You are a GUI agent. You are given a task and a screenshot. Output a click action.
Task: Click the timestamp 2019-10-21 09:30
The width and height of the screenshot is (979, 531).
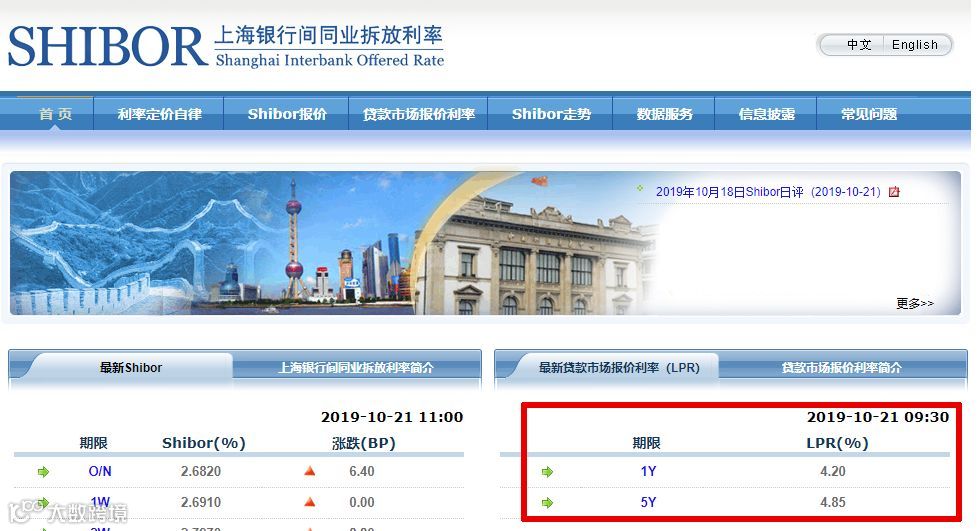pos(878,417)
